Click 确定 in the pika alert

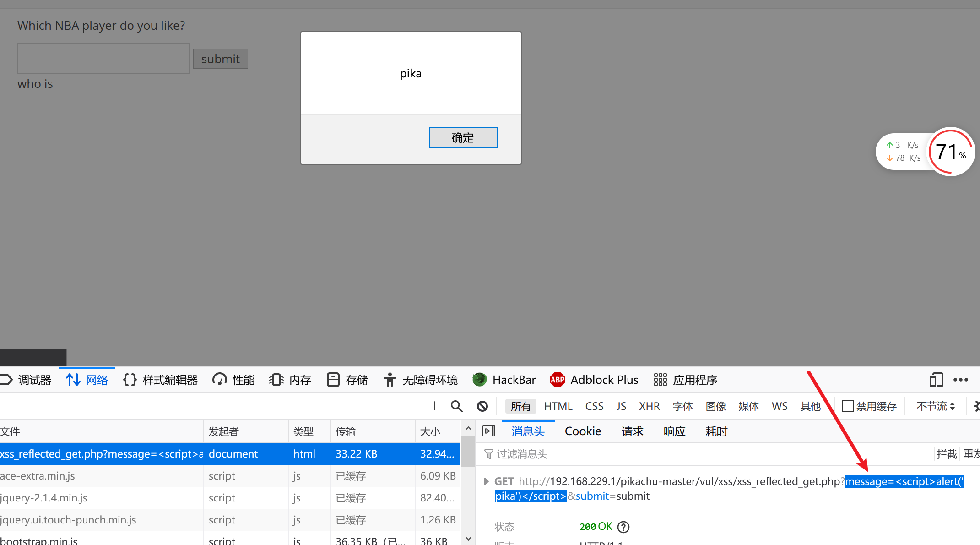pyautogui.click(x=463, y=137)
